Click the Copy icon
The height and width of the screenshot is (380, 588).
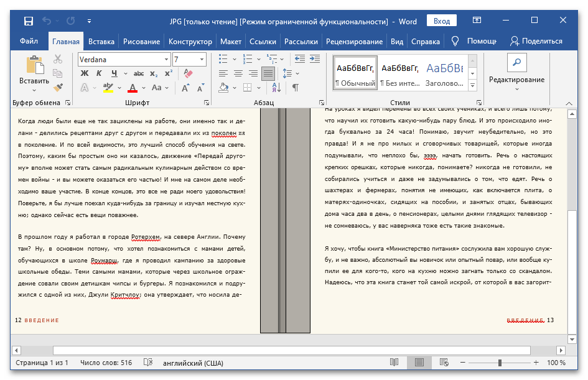click(x=58, y=73)
